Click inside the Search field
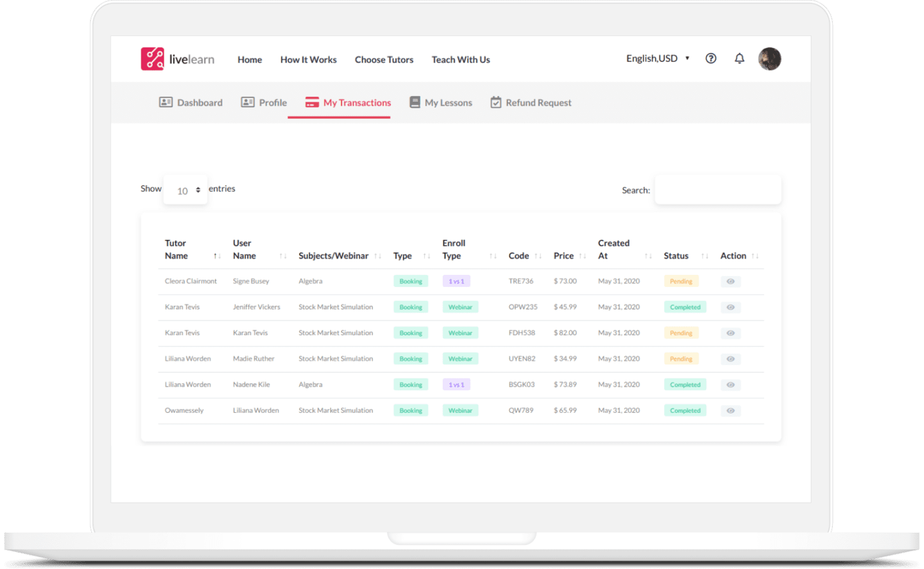924x569 pixels. 717,189
